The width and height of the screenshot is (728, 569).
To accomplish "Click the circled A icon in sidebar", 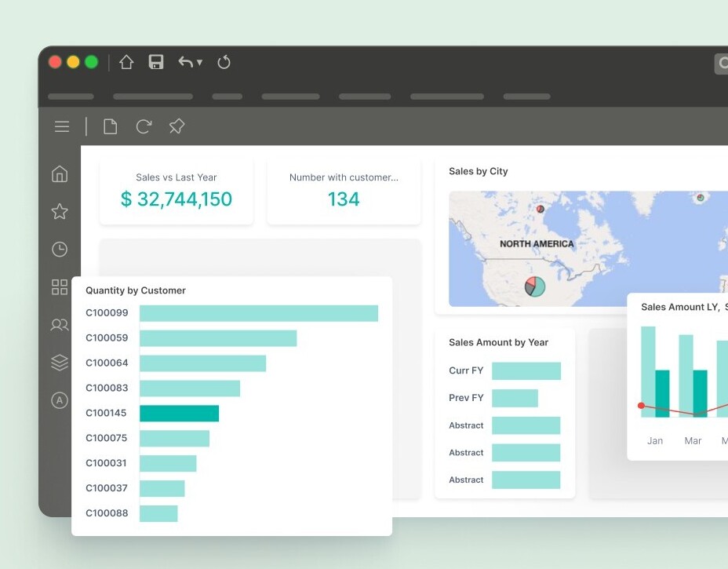I will pyautogui.click(x=60, y=400).
